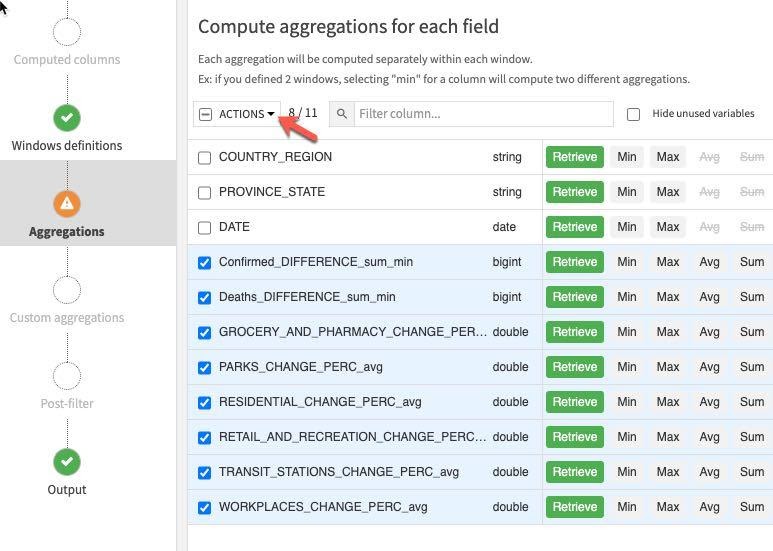Click the Computed columns empty circle step
773x551 pixels.
[x=67, y=32]
